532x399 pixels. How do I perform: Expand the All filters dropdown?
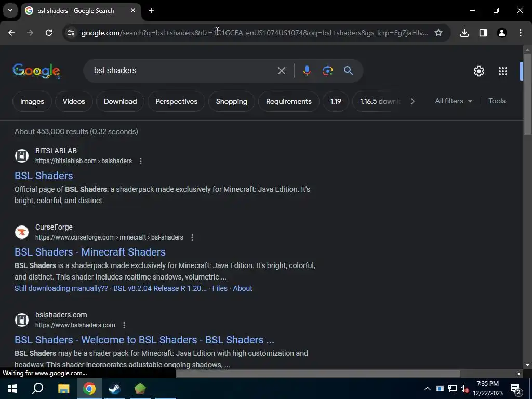coord(454,101)
